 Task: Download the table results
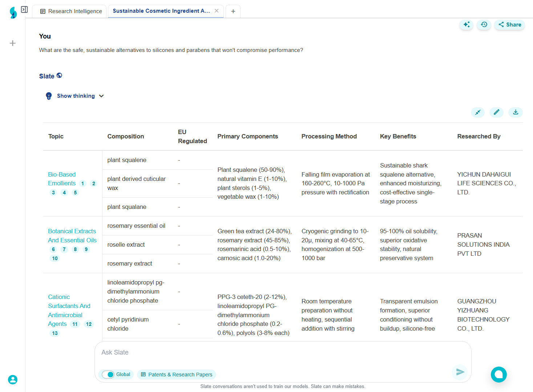515,112
